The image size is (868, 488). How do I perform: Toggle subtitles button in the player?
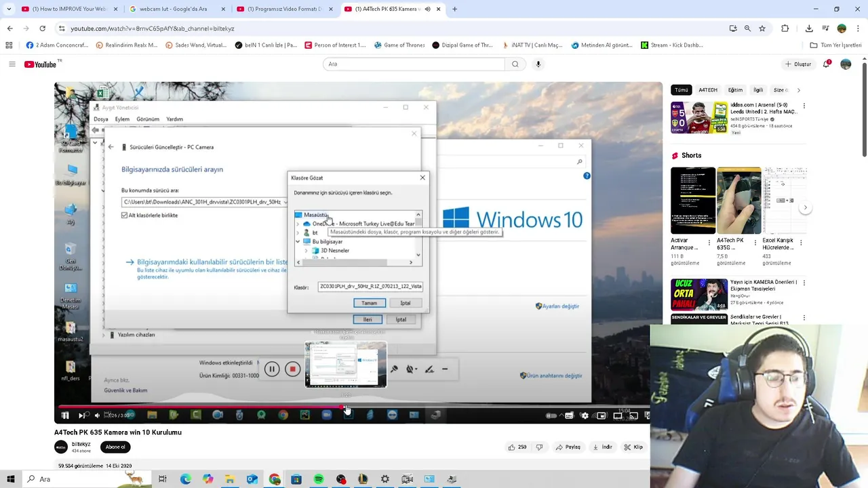(x=569, y=415)
